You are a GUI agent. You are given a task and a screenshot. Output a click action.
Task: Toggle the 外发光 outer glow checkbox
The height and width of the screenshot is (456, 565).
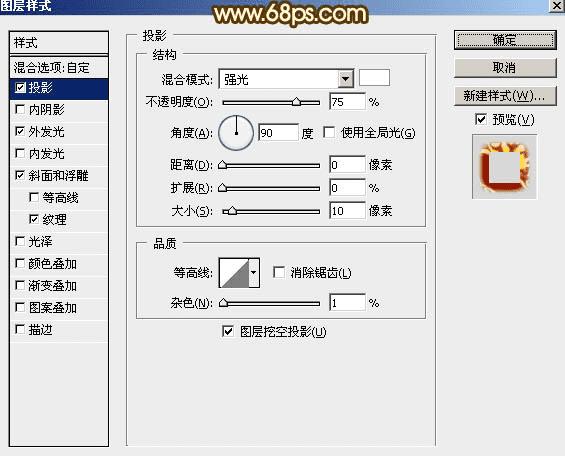point(20,131)
